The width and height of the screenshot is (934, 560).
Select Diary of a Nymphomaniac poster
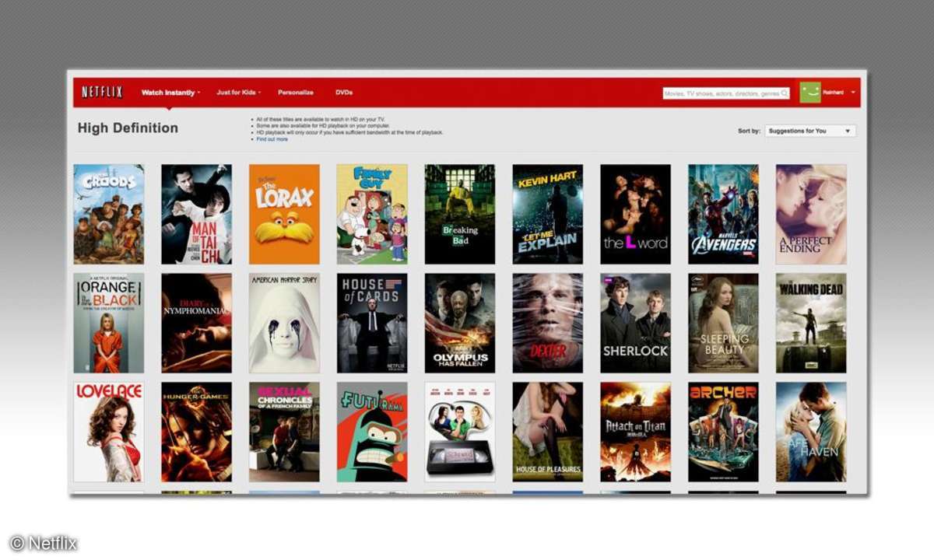(x=196, y=323)
